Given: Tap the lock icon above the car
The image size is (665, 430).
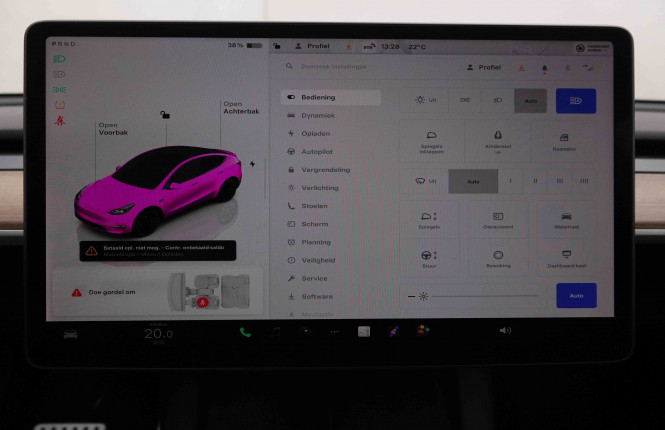Looking at the screenshot, I should 165,115.
